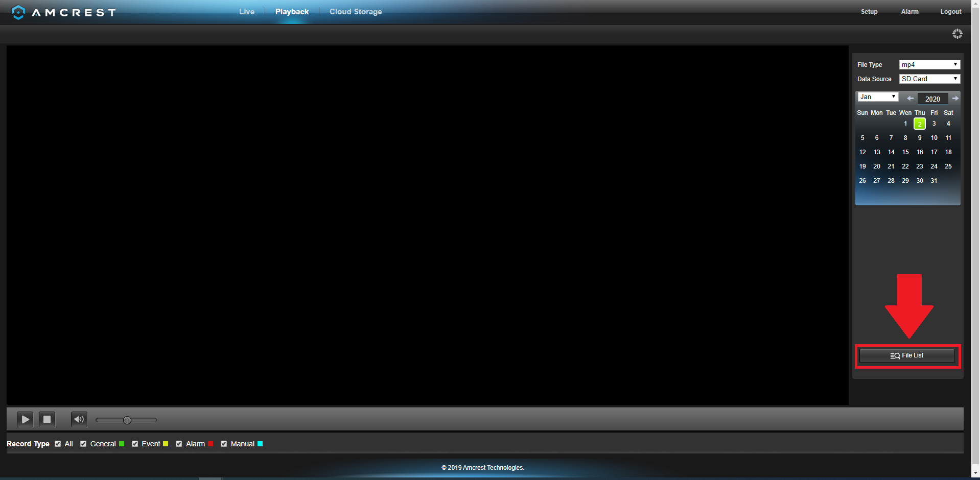Screen dimensions: 980x480
Task: Expand the Data Source SD Card dropdown
Action: [x=929, y=79]
